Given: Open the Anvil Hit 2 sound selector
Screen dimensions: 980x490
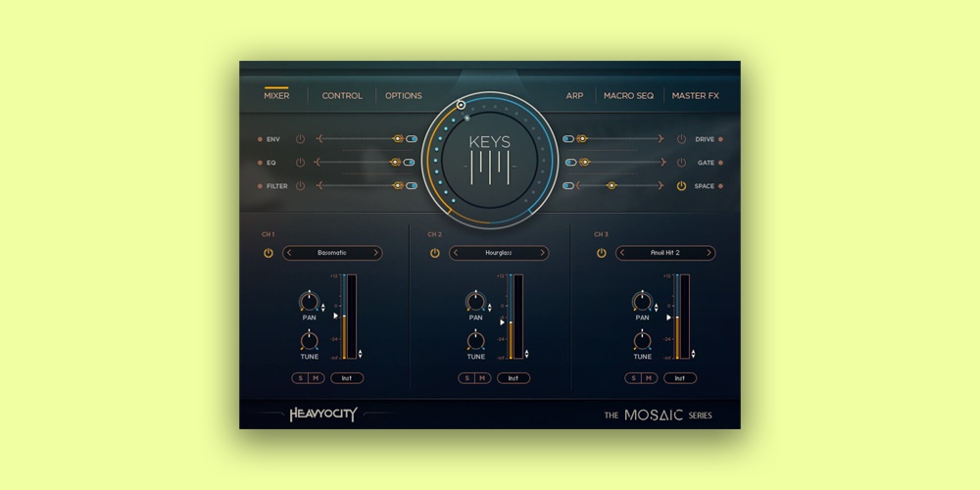Looking at the screenshot, I should tap(665, 253).
